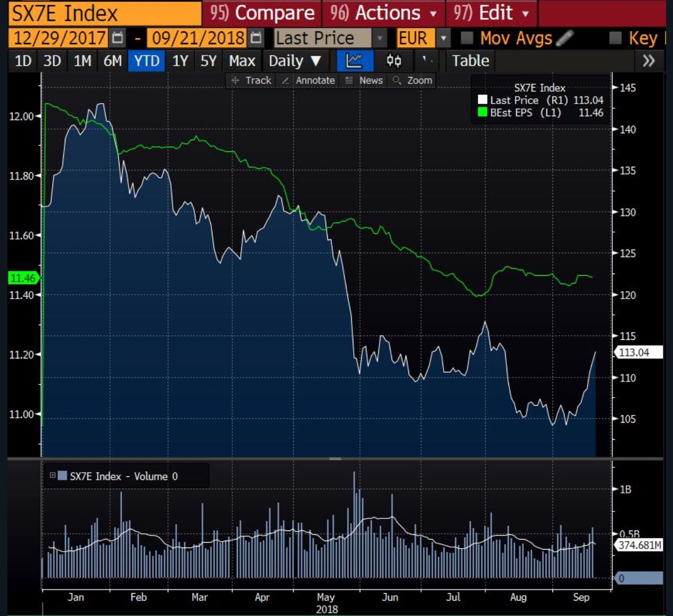Click the volume series color swatch
673x616 pixels.
[62, 476]
